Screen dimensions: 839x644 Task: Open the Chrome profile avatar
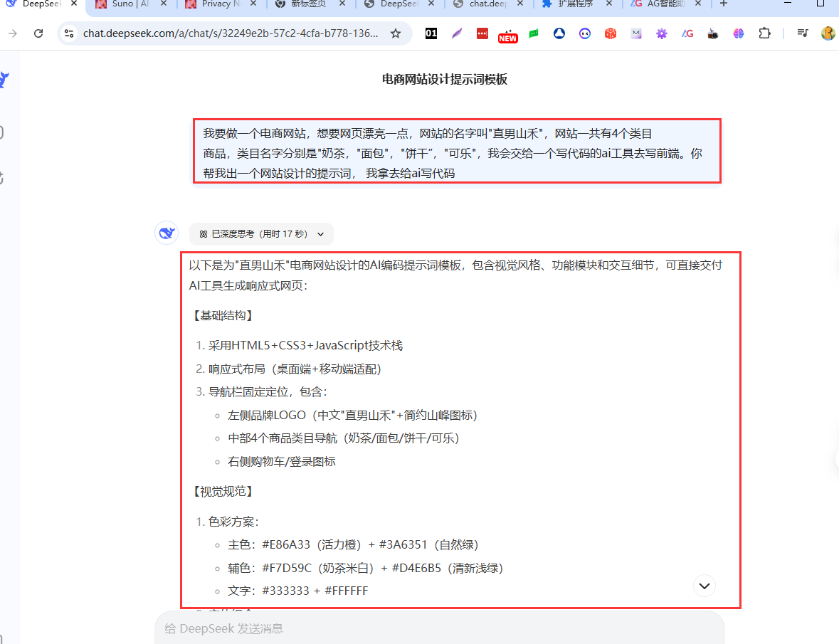tap(828, 33)
